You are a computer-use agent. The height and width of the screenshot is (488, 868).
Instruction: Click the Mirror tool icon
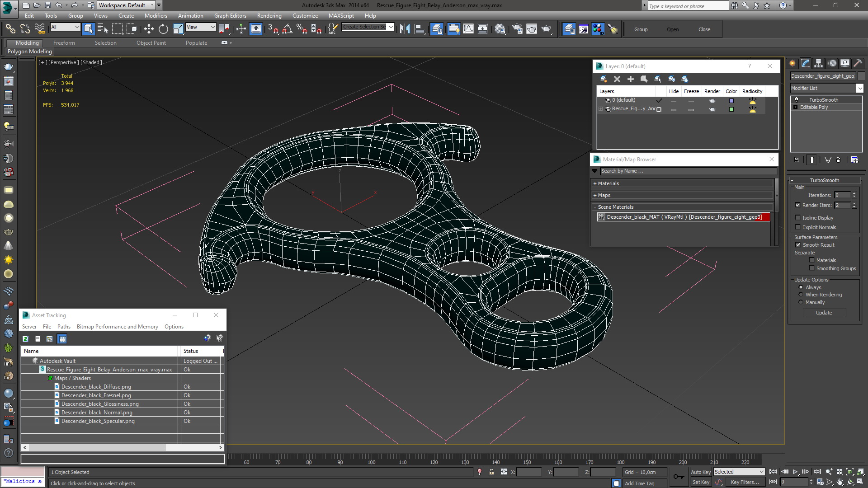(405, 29)
